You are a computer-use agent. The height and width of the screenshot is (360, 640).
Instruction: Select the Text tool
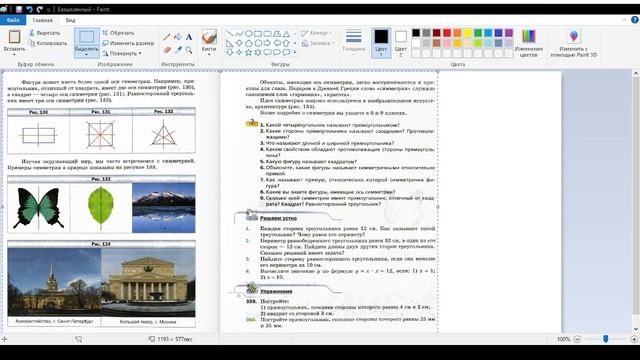click(x=189, y=37)
